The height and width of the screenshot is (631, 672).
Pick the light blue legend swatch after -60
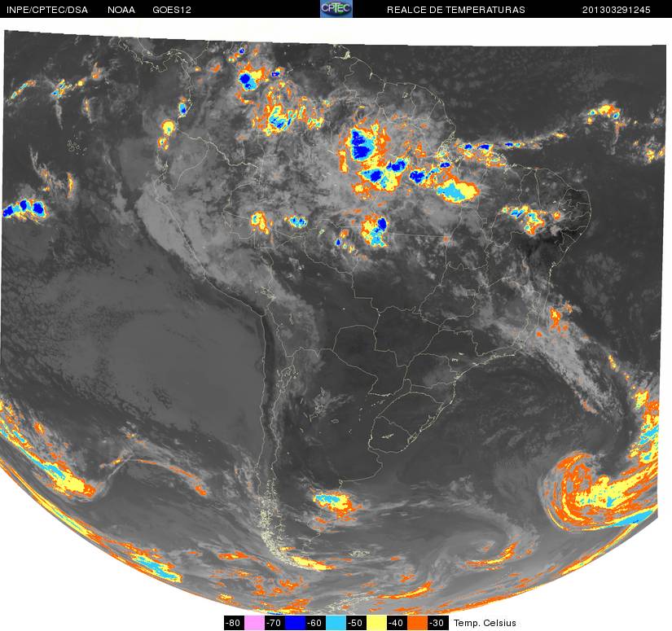(336, 623)
